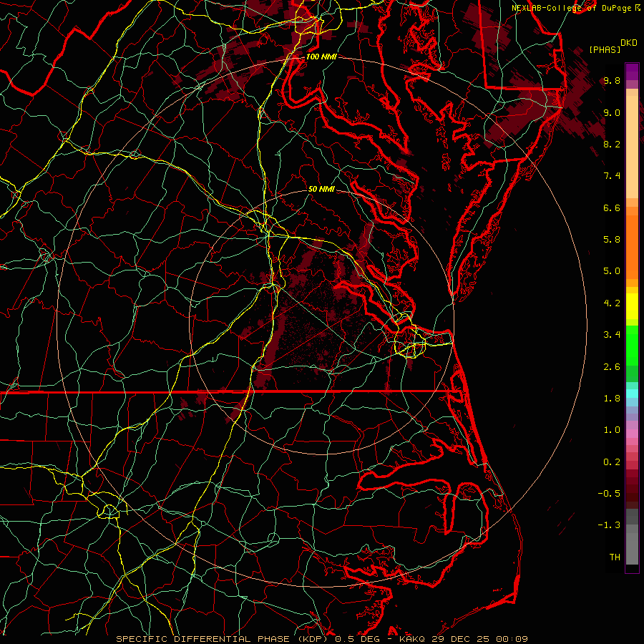The image size is (644, 644).
Task: Click the 100 NMI range ring label
Action: pyautogui.click(x=321, y=57)
